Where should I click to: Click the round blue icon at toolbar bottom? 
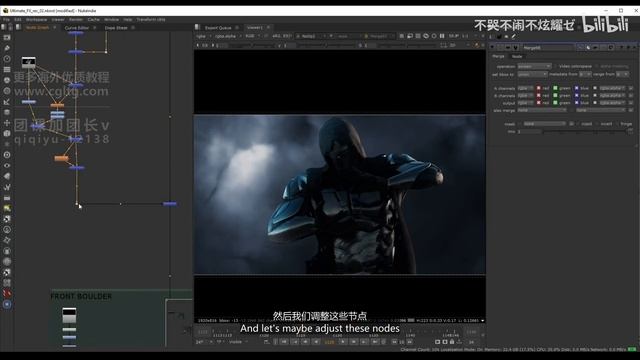point(7,304)
